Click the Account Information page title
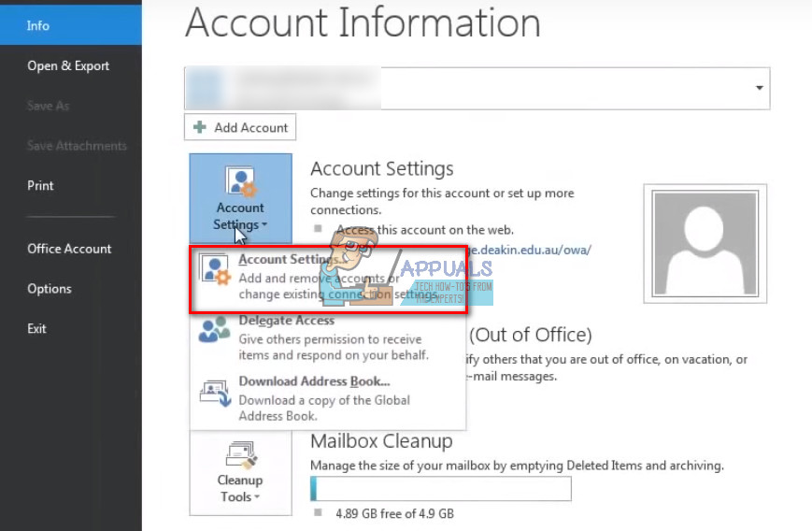This screenshot has height=531, width=812. coord(363,22)
